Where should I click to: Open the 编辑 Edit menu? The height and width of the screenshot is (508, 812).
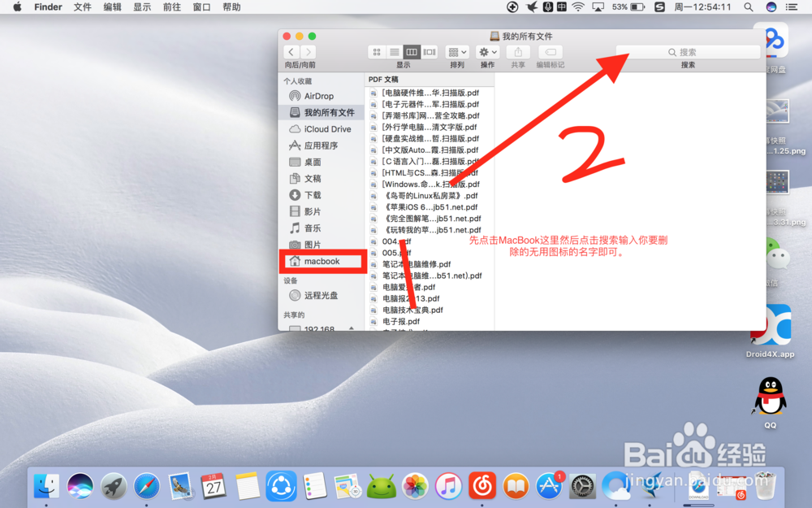pos(112,7)
